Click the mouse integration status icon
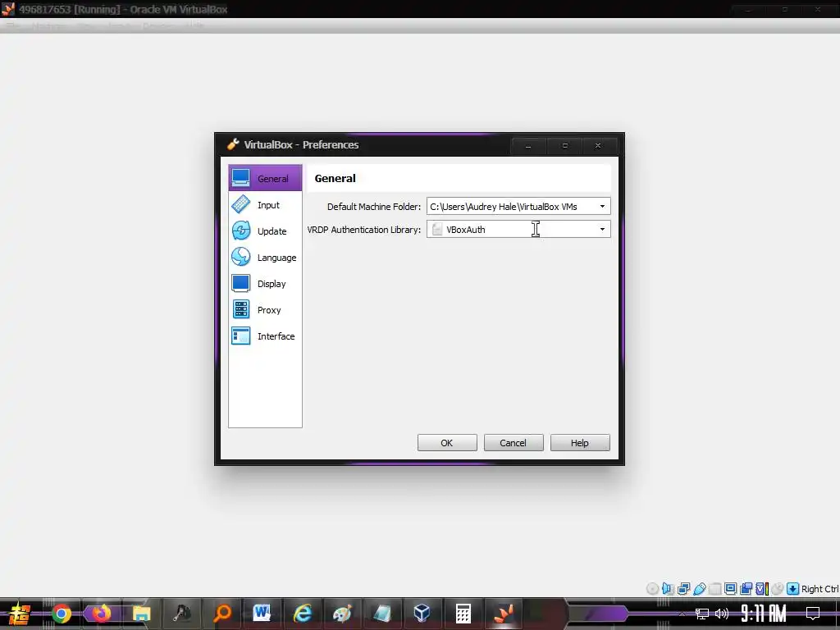 (778, 589)
